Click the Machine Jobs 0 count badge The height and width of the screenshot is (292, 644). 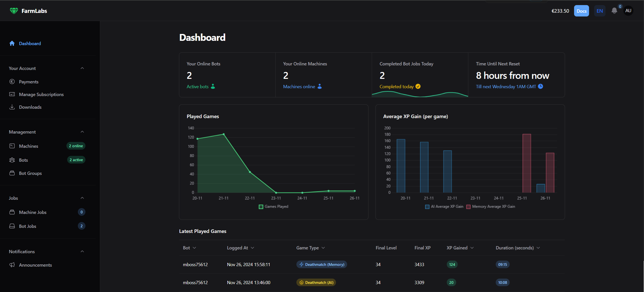point(81,212)
